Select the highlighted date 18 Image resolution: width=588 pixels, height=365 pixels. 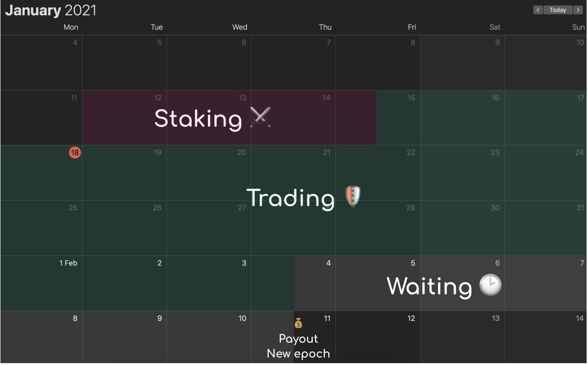pos(75,152)
